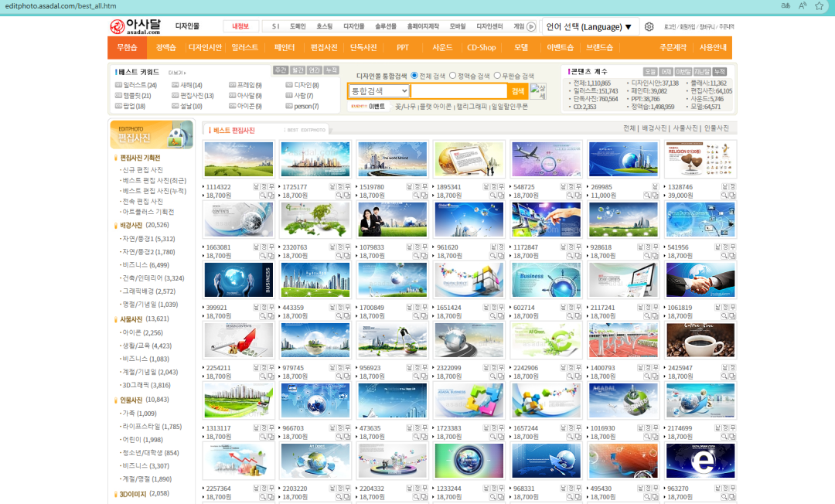Switch to the 일러스트 menu tab
Screen dimensions: 835x504
click(245, 47)
